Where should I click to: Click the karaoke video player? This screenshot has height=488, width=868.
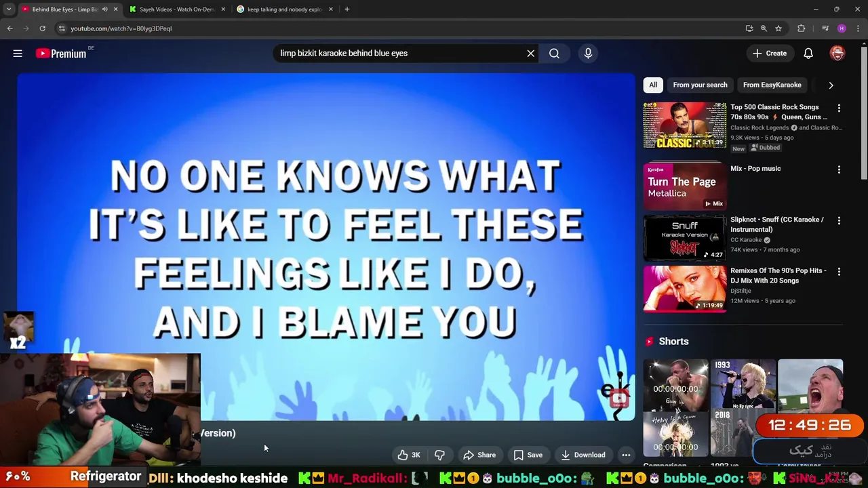[x=326, y=247]
